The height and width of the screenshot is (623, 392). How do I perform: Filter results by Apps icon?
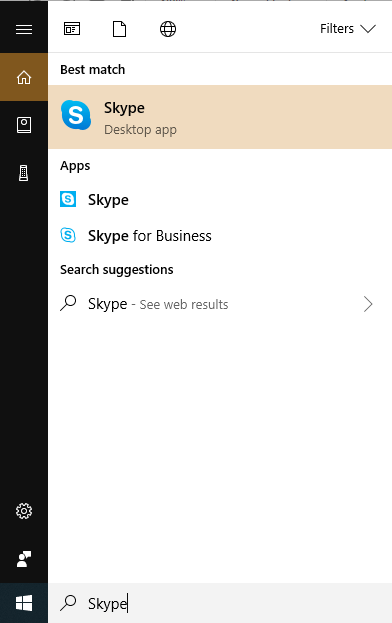pos(72,29)
